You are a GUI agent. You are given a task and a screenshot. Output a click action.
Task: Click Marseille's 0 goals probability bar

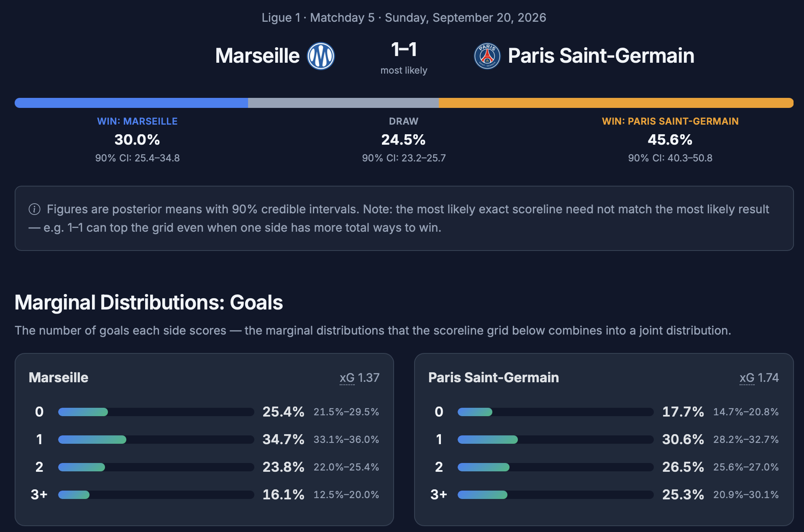tap(156, 412)
